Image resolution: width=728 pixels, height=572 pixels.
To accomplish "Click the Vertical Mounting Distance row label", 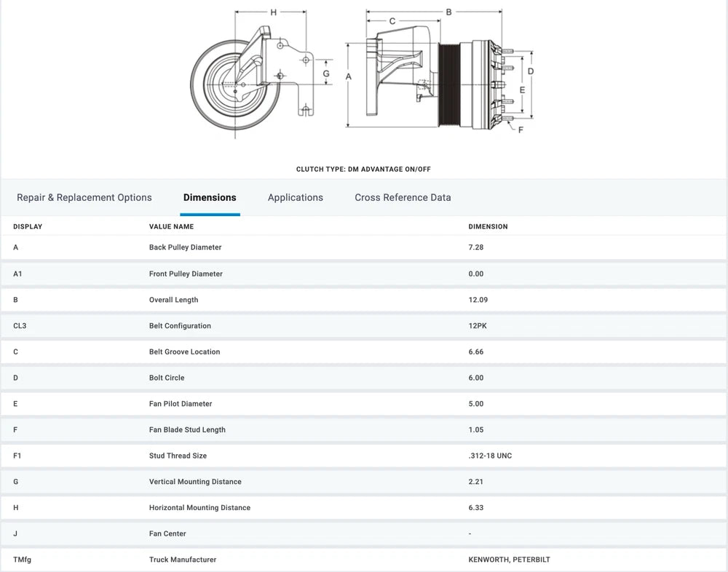I will click(x=195, y=482).
